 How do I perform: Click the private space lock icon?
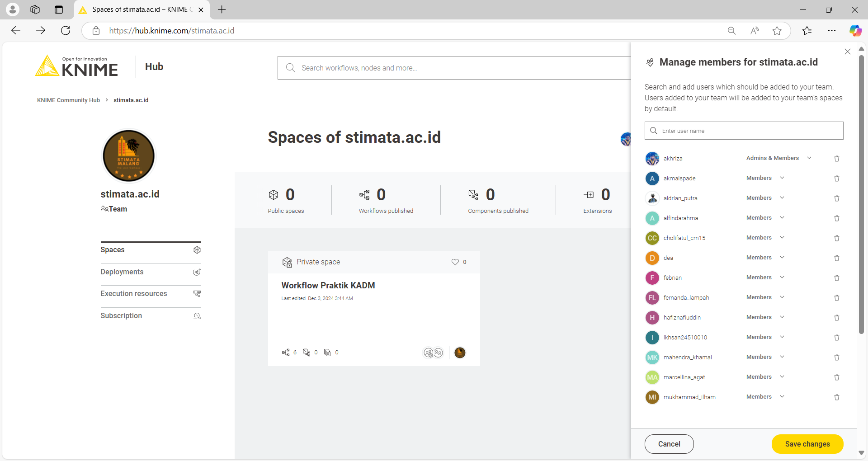pyautogui.click(x=287, y=262)
